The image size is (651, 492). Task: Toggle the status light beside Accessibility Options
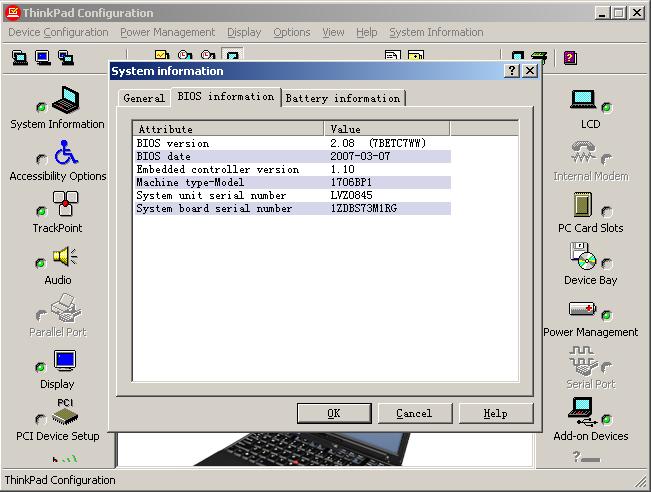point(41,159)
